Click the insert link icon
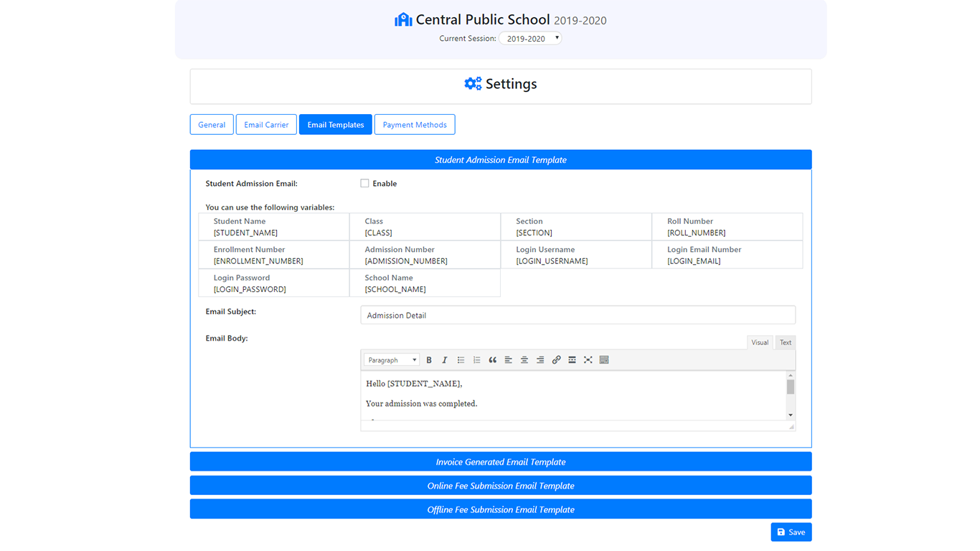The width and height of the screenshot is (980, 551). [x=556, y=360]
